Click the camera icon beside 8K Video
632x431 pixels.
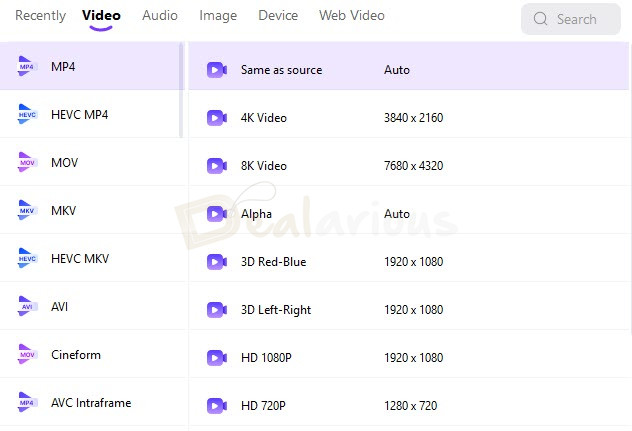click(x=217, y=166)
